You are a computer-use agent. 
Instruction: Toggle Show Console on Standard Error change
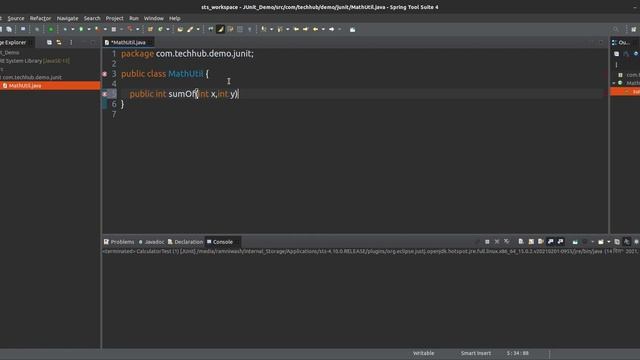[x=560, y=242]
